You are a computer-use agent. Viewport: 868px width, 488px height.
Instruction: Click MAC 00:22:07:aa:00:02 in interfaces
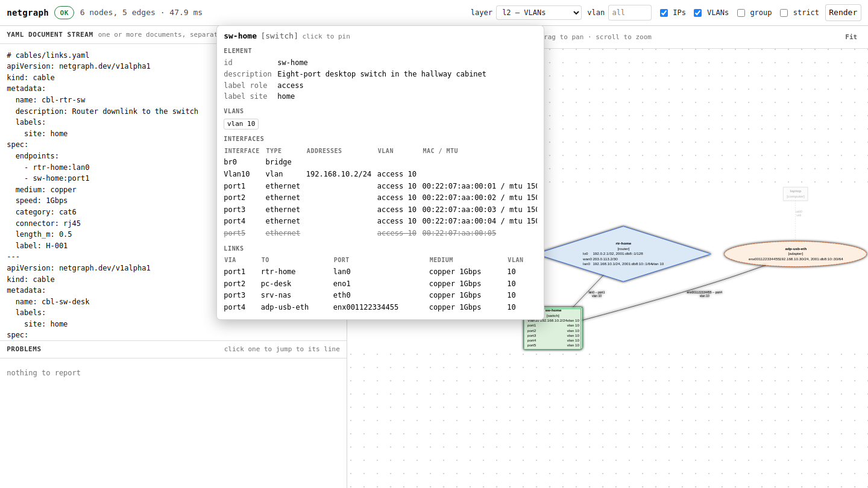(459, 198)
